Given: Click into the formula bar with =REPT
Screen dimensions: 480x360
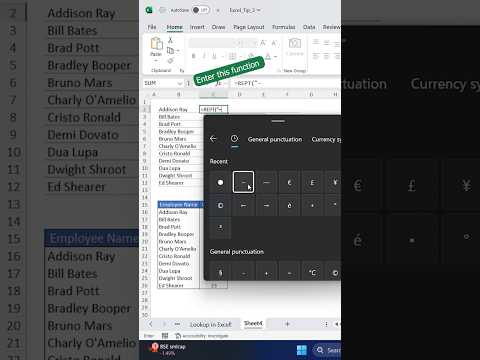Looking at the screenshot, I should pyautogui.click(x=287, y=83).
